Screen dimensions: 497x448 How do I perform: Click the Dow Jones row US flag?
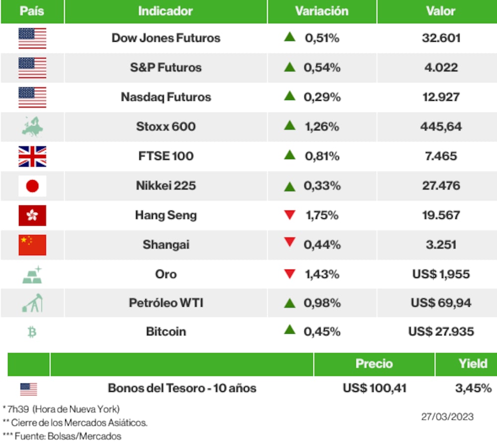point(32,38)
